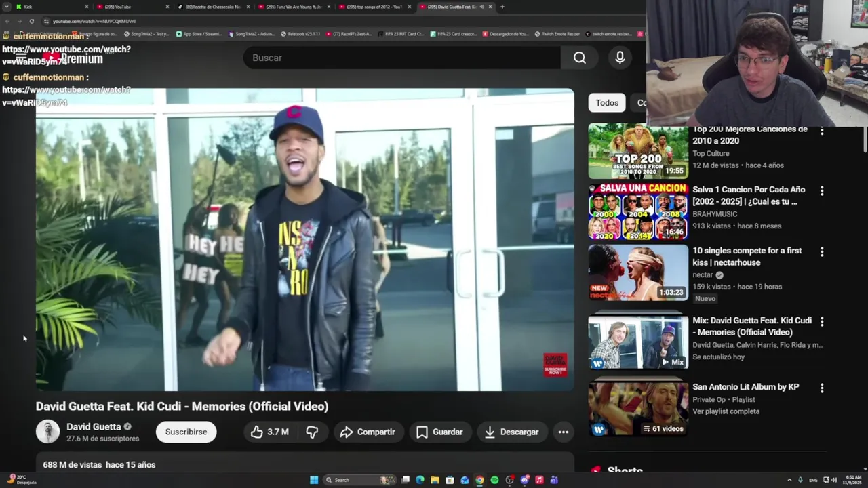
Task: Click the main video player
Action: [x=304, y=240]
